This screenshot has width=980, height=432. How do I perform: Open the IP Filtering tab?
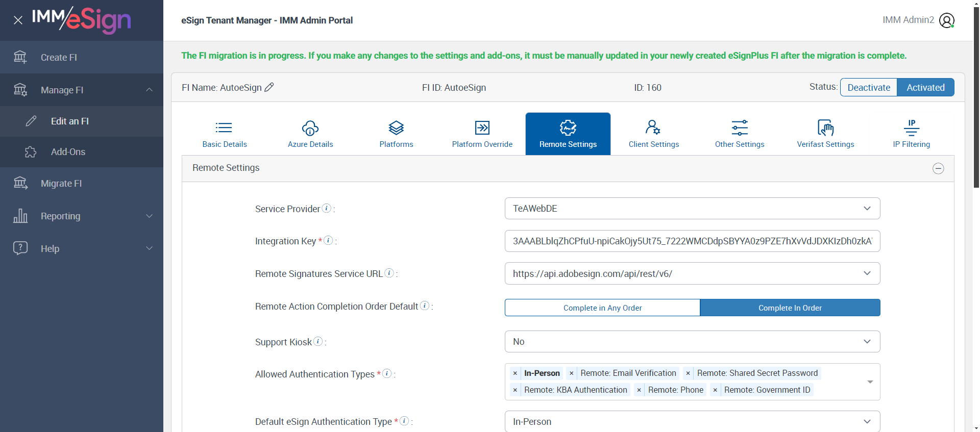point(911,134)
